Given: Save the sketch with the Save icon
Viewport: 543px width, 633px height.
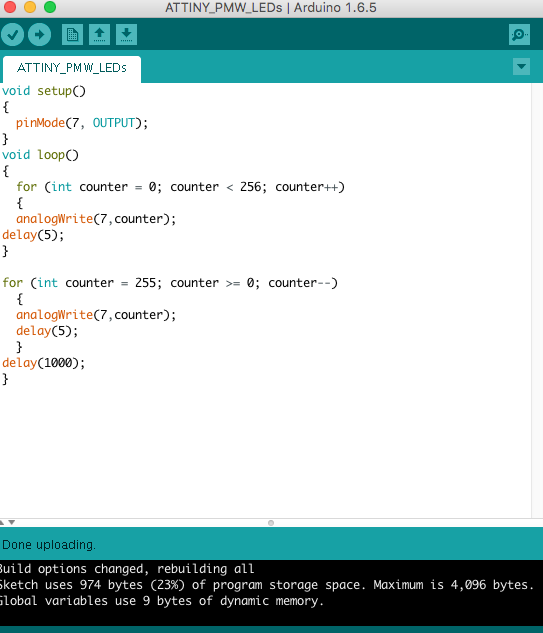Looking at the screenshot, I should tap(126, 35).
